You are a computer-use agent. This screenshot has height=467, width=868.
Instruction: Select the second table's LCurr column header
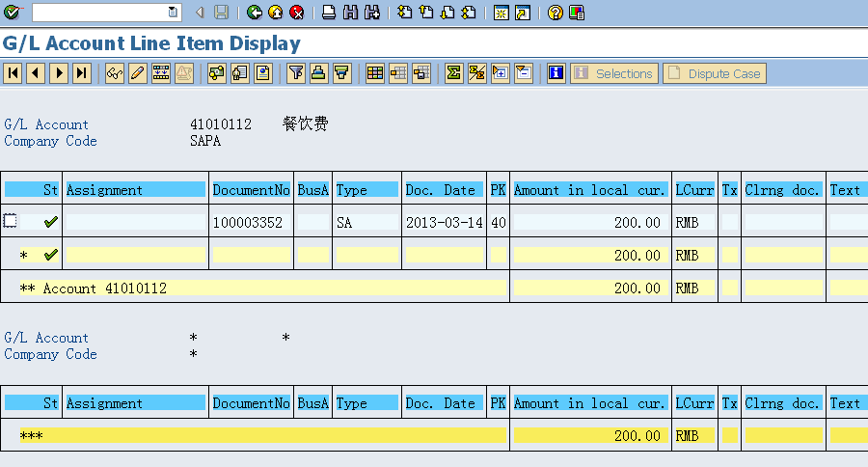[694, 403]
